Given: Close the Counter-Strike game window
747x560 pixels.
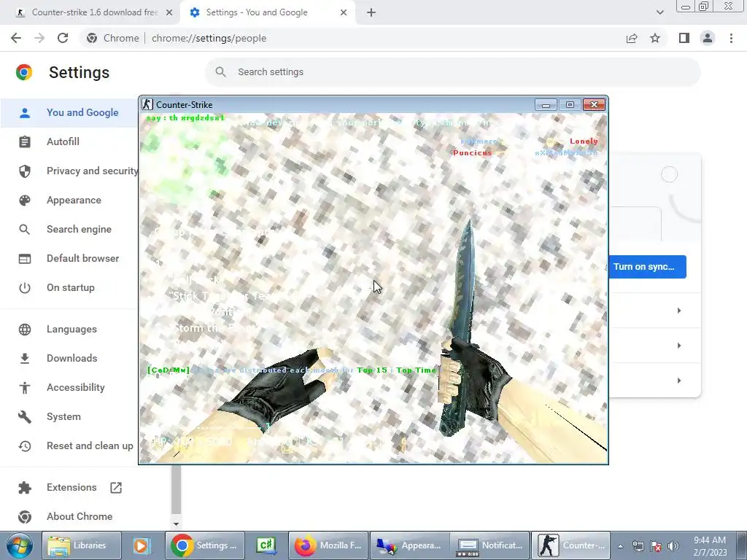Looking at the screenshot, I should [594, 105].
